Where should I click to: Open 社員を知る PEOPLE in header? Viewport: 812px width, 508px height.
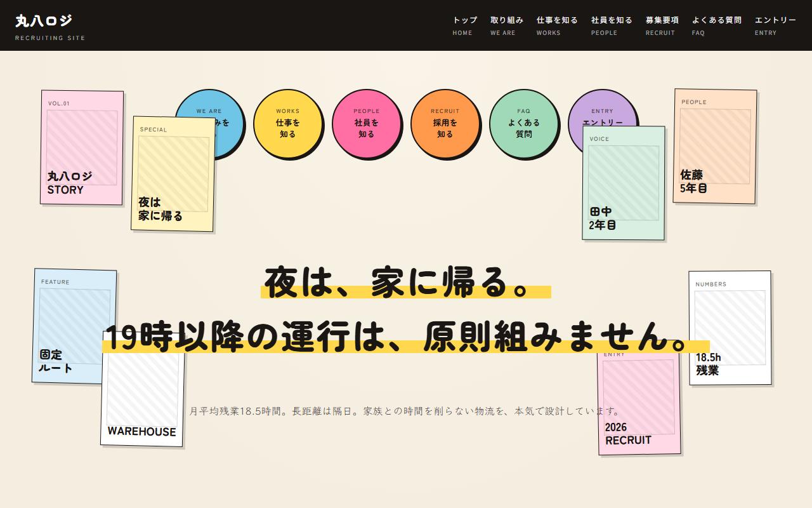click(612, 25)
